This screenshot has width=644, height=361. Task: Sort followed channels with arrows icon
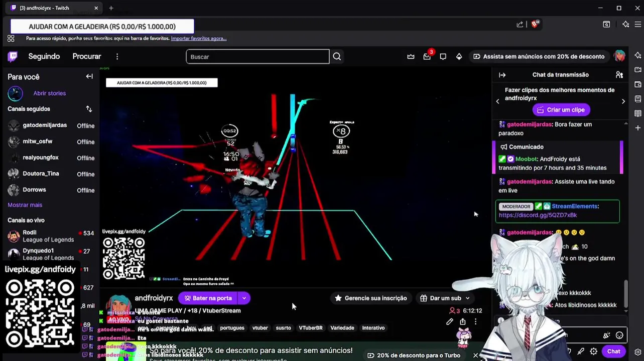(89, 109)
